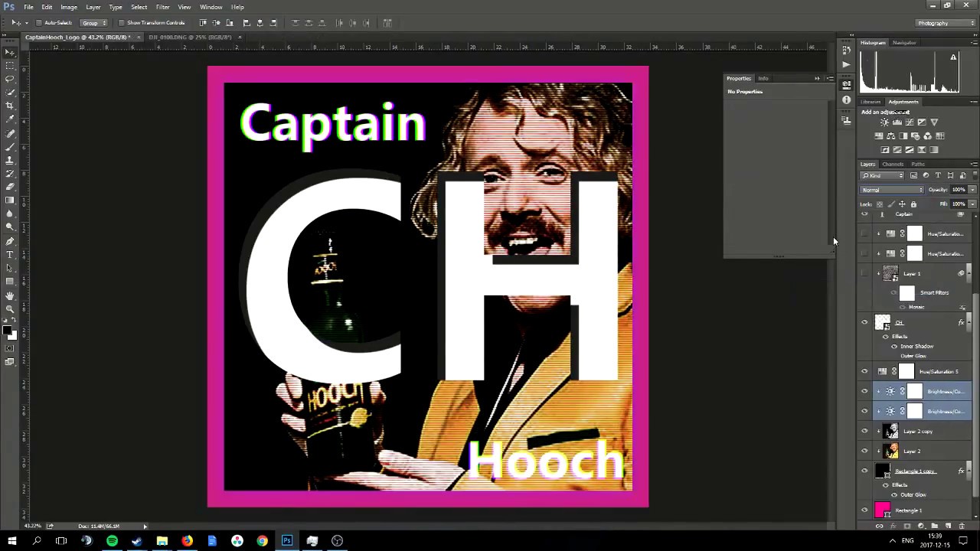This screenshot has height=551, width=980.
Task: Enable Show Transform Controls checkbox
Action: coord(122,23)
